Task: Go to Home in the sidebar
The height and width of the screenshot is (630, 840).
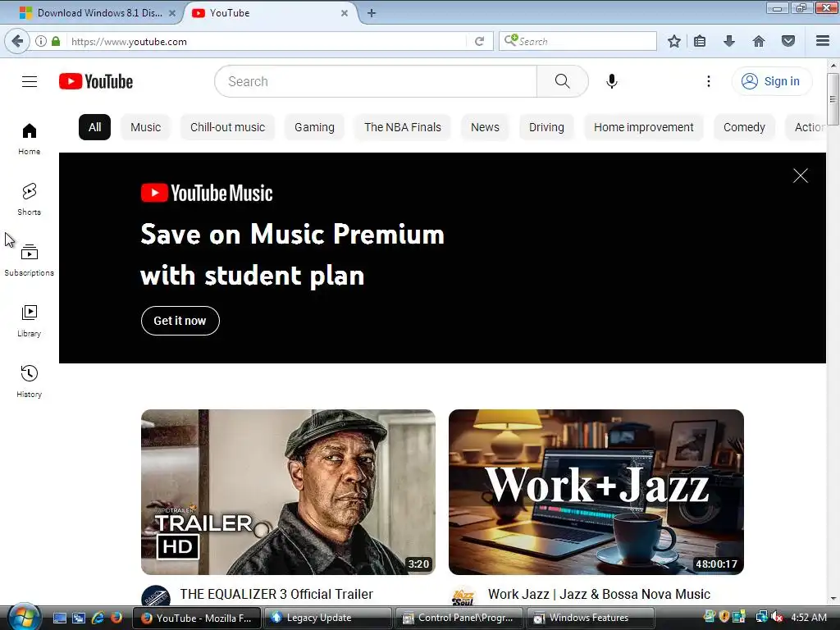Action: 30,139
